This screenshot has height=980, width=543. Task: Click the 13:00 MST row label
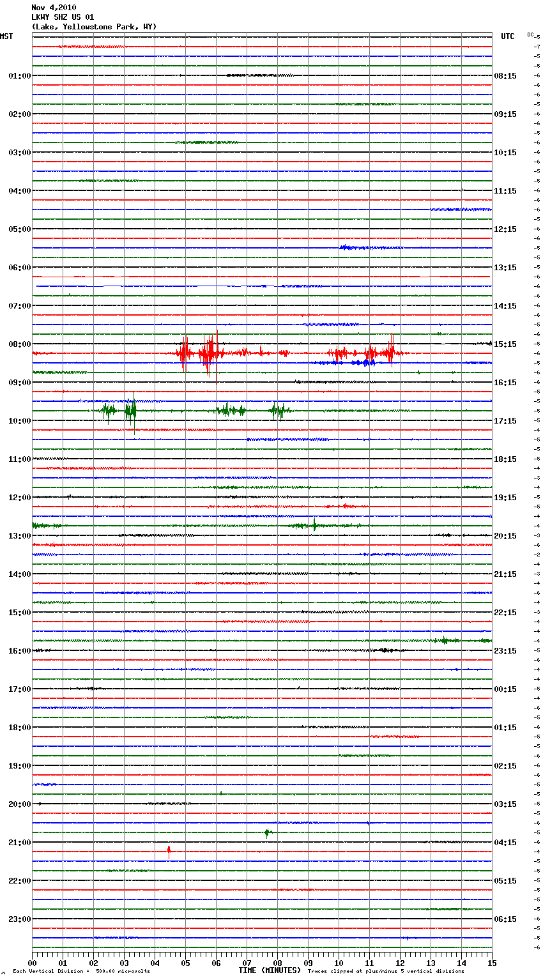point(20,536)
